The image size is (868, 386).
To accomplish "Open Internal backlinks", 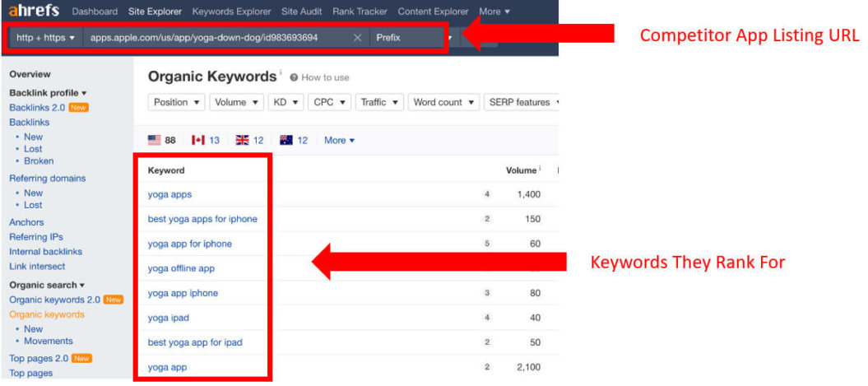I will [x=45, y=251].
